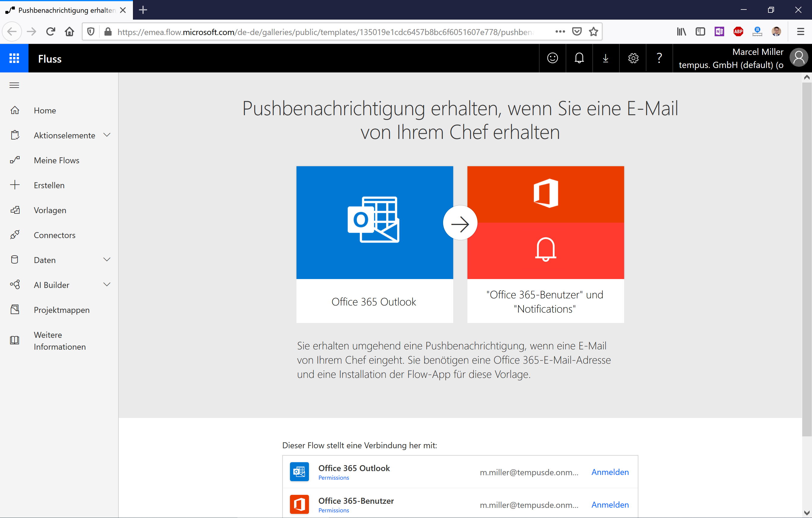Open help question mark icon
Image resolution: width=812 pixels, height=518 pixels.
[659, 58]
